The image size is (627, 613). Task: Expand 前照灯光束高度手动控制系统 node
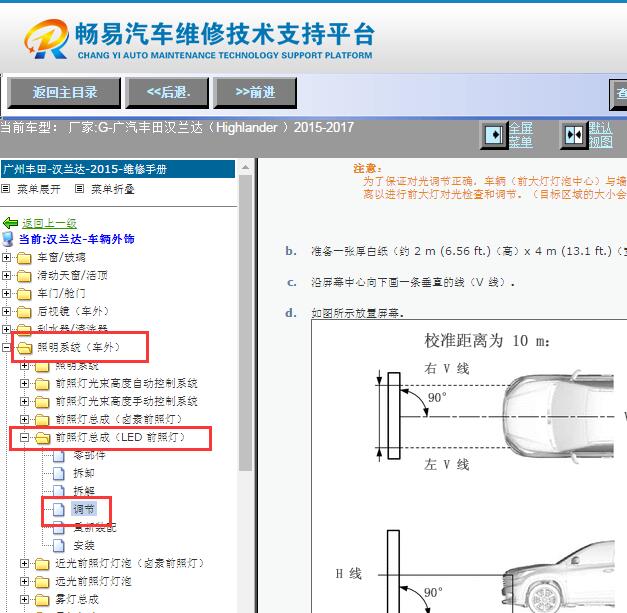(24, 401)
